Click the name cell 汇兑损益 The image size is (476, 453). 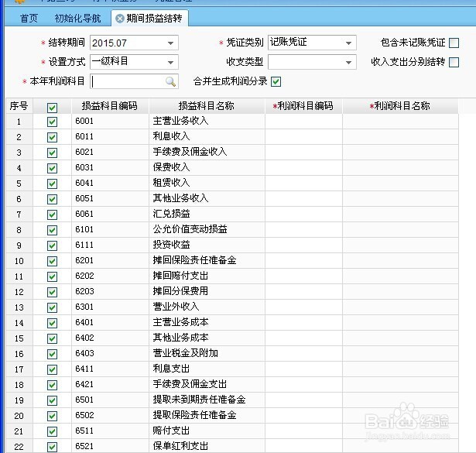pyautogui.click(x=207, y=214)
